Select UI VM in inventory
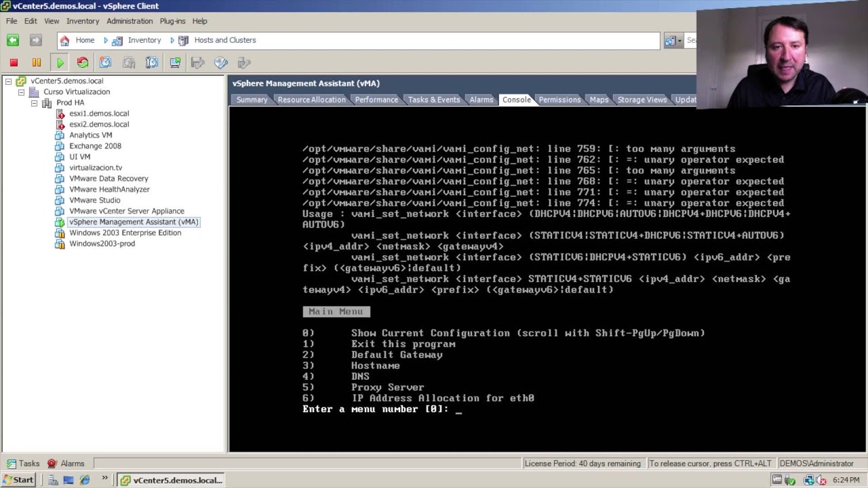The width and height of the screenshot is (868, 488). [x=79, y=157]
